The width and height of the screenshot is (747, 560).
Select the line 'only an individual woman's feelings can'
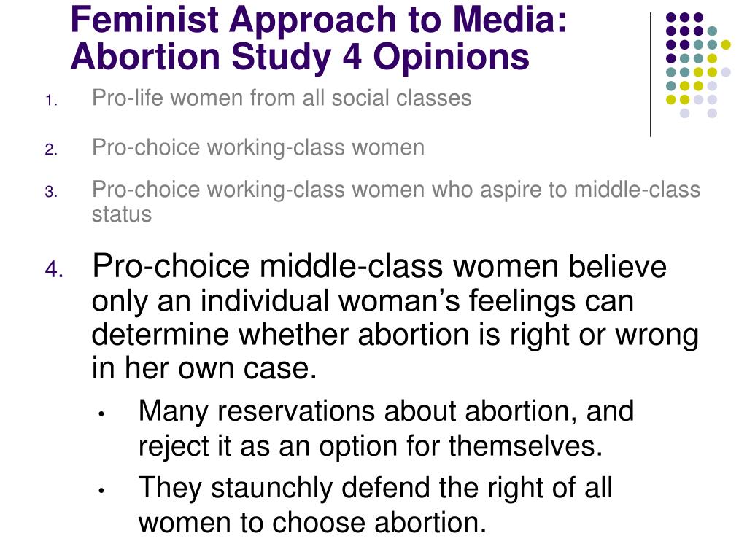click(x=363, y=301)
